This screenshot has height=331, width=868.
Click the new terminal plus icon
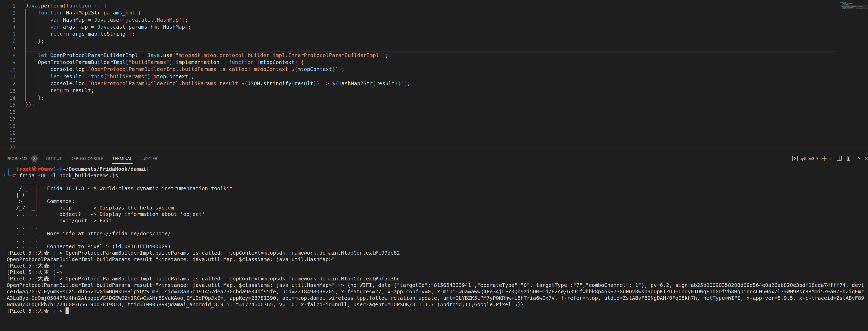tap(824, 158)
